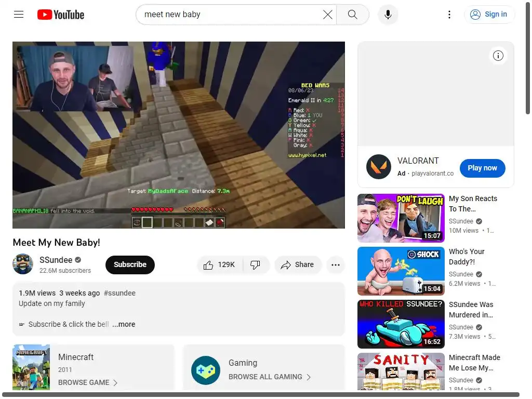Click SSundee name under 'Who's Your Daddy?!'
Image resolution: width=532 pixels, height=399 pixels.
pyautogui.click(x=461, y=274)
